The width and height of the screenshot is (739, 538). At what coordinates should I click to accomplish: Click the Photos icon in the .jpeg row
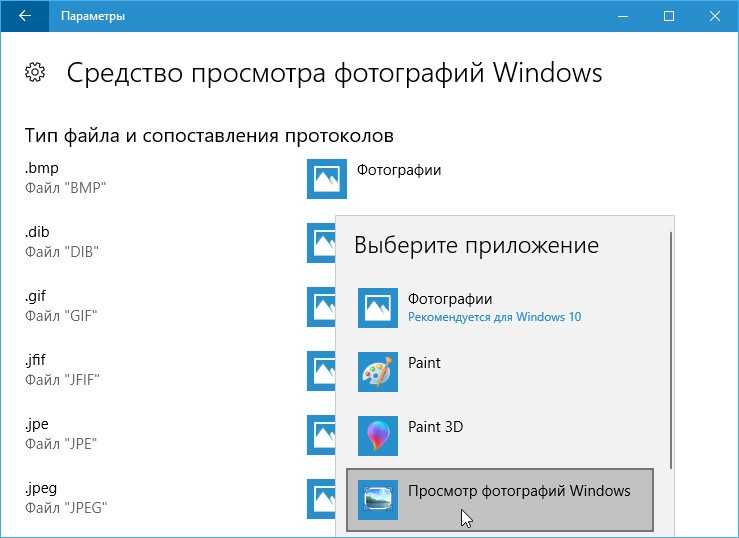pyautogui.click(x=321, y=499)
